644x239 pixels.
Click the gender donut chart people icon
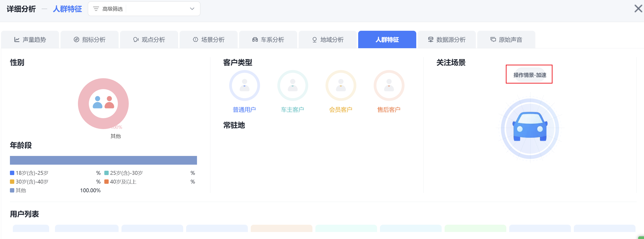[x=103, y=103]
